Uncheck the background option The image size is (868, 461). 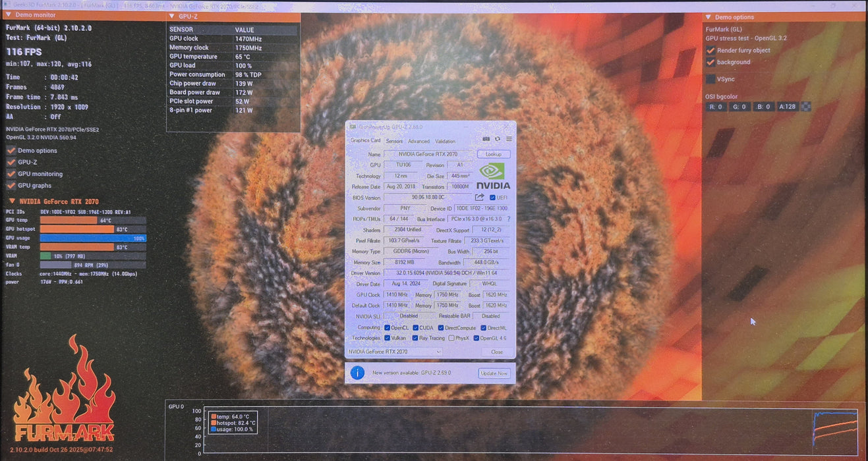pyautogui.click(x=710, y=62)
